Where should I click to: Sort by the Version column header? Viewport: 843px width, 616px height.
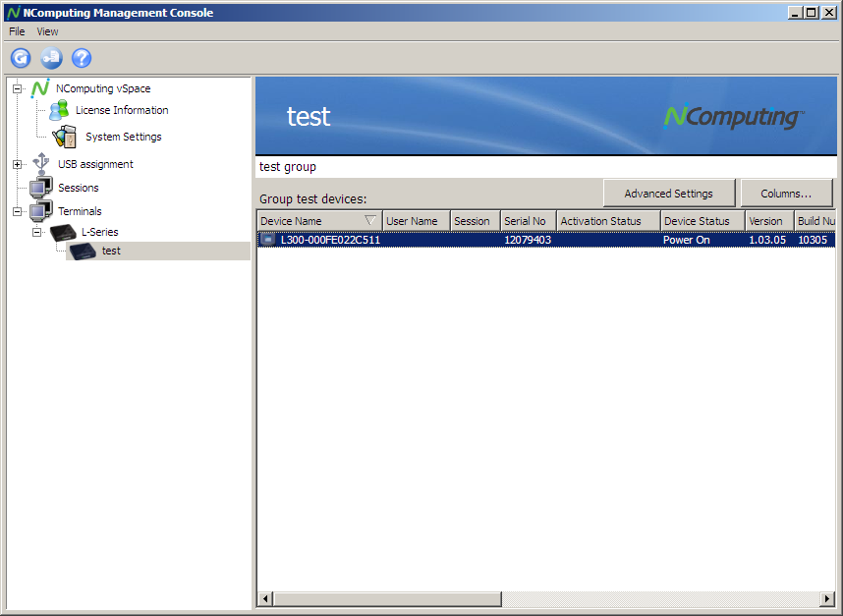click(769, 221)
